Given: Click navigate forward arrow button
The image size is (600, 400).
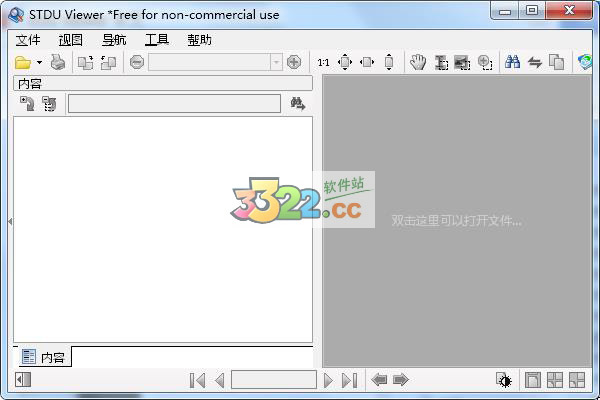Looking at the screenshot, I should tap(401, 380).
